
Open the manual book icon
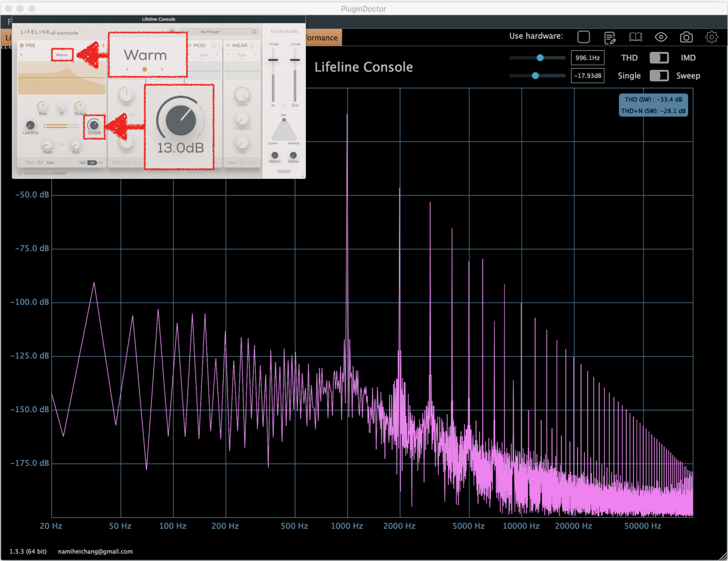(x=635, y=37)
